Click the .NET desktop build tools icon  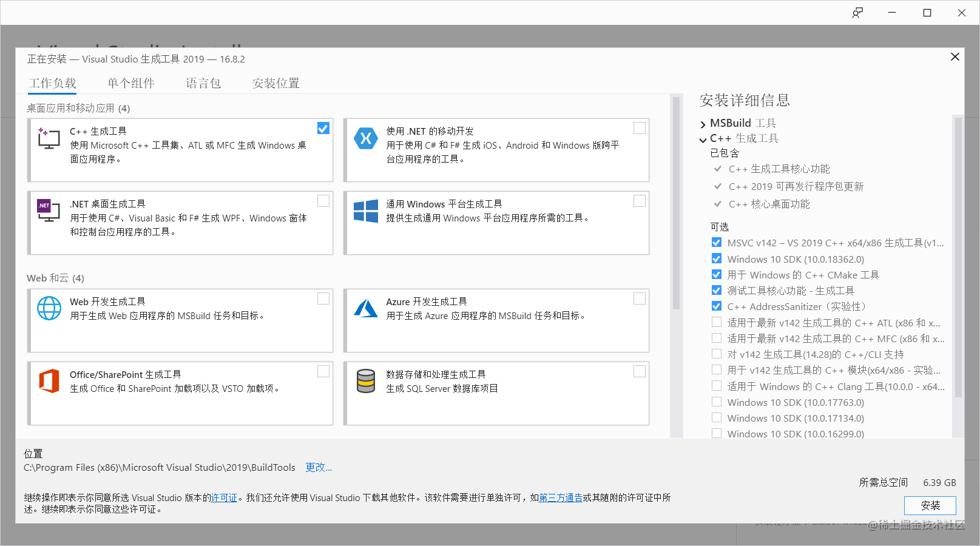click(x=49, y=211)
